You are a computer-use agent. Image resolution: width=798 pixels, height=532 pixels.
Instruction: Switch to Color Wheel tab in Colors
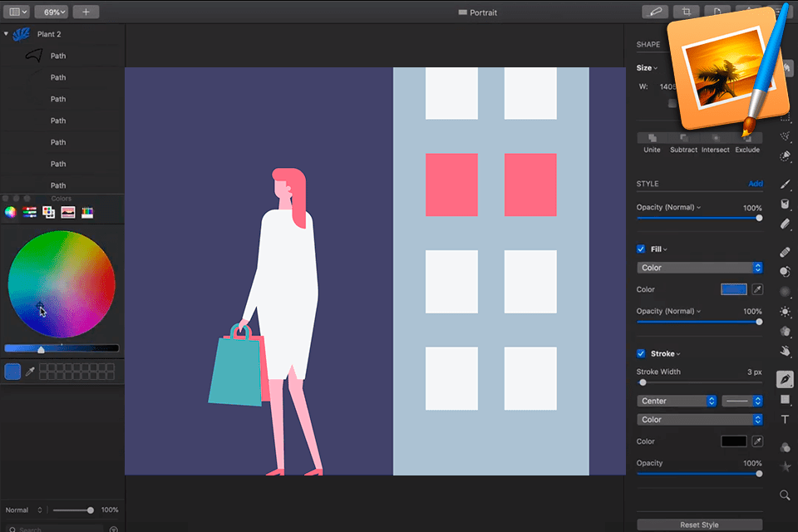click(x=10, y=212)
